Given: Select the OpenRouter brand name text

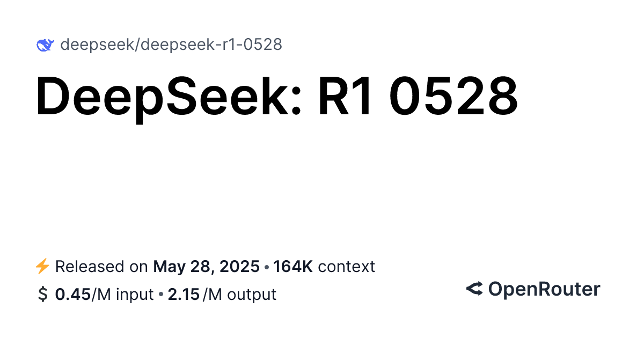Looking at the screenshot, I should coord(544,290).
